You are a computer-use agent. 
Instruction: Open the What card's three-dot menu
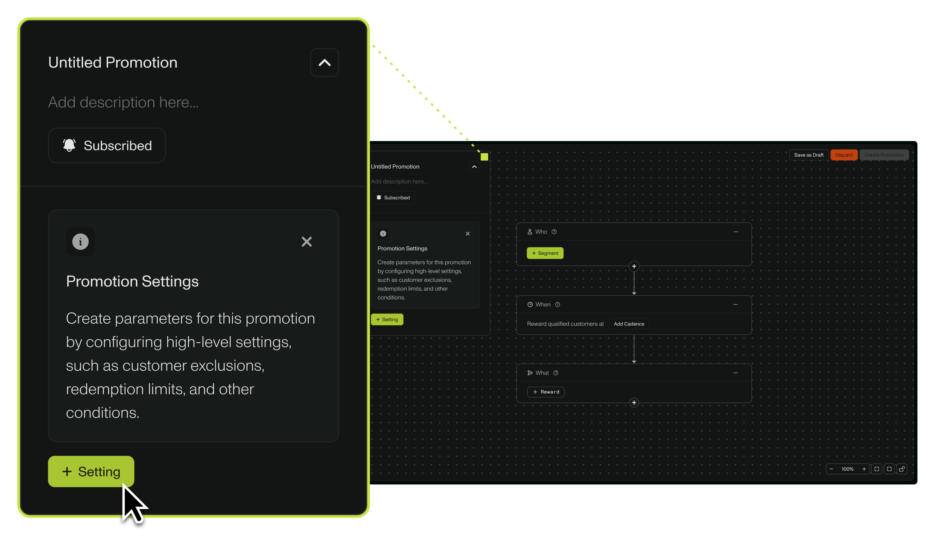click(735, 373)
